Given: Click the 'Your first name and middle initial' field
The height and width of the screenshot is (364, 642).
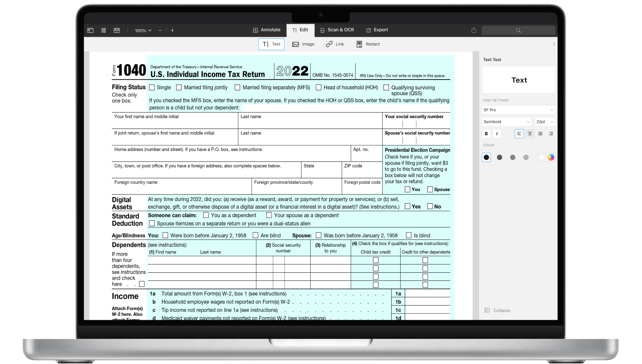Looking at the screenshot, I should pyautogui.click(x=175, y=120).
